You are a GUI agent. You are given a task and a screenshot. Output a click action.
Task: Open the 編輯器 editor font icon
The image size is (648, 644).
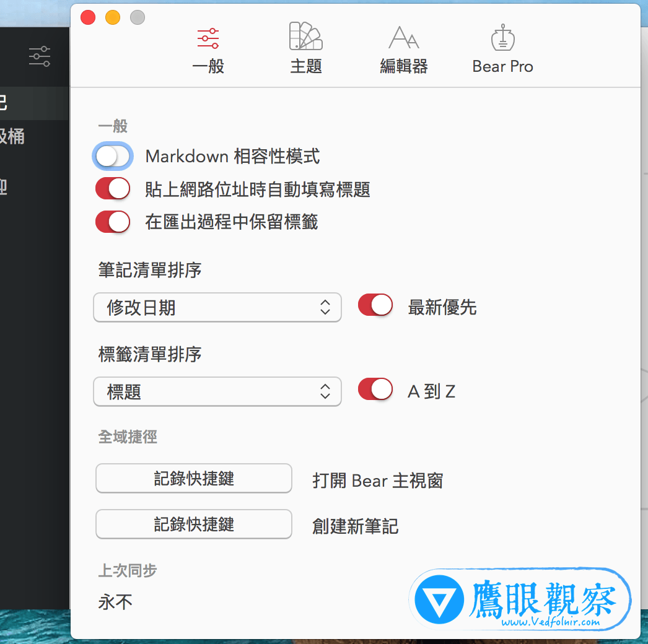(404, 37)
